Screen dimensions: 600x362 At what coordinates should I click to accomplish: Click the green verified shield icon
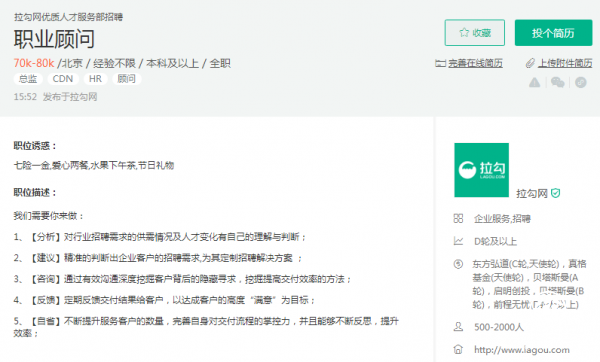(556, 193)
